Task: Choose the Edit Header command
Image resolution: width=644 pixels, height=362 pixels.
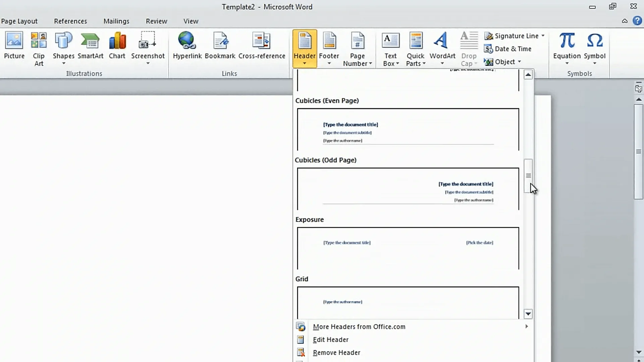Action: tap(330, 340)
